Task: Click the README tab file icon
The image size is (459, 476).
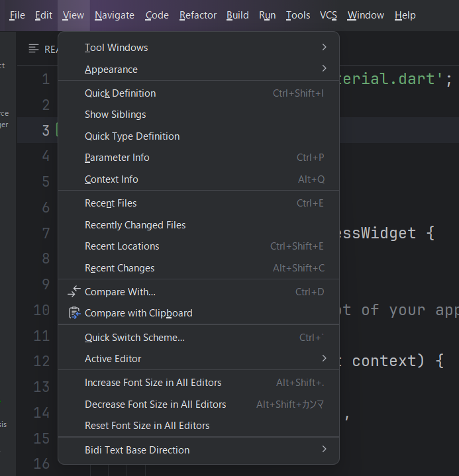Action: (x=34, y=49)
